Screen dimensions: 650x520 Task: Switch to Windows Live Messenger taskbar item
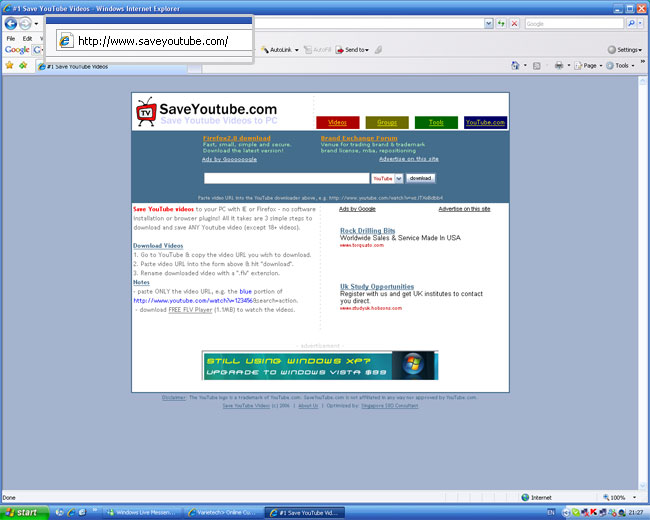(x=142, y=513)
